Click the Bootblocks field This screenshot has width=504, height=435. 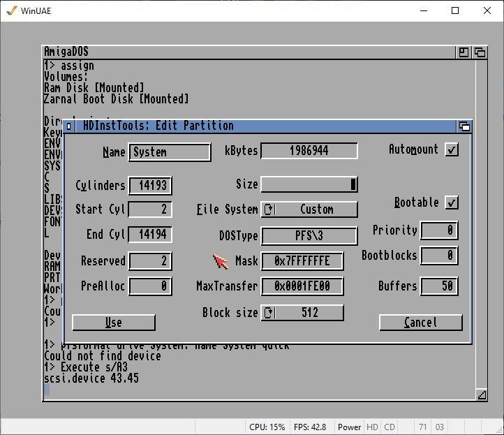pyautogui.click(x=439, y=256)
